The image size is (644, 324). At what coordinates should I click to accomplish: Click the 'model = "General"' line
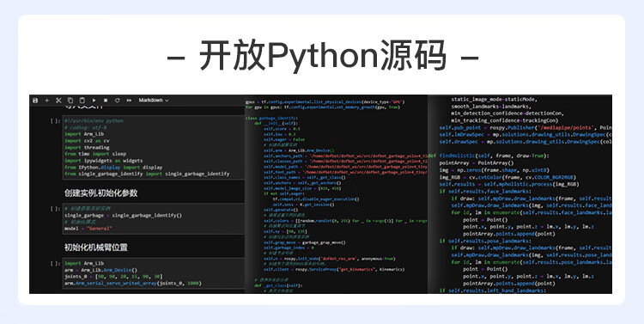pos(88,229)
